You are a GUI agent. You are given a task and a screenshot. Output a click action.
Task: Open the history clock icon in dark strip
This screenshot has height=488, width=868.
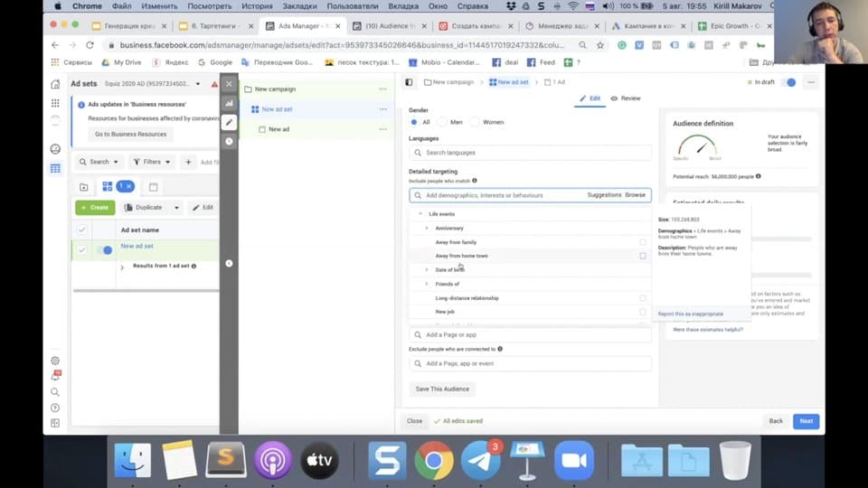229,141
